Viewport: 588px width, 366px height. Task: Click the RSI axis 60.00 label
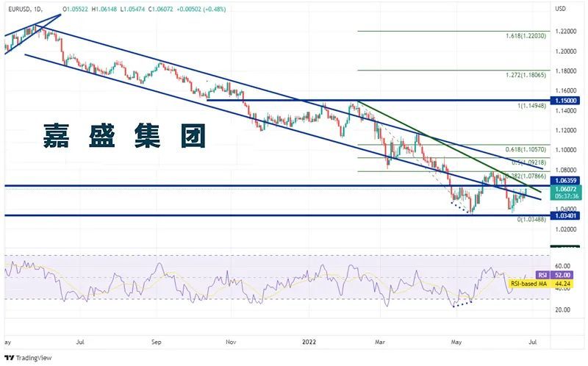[x=562, y=266]
